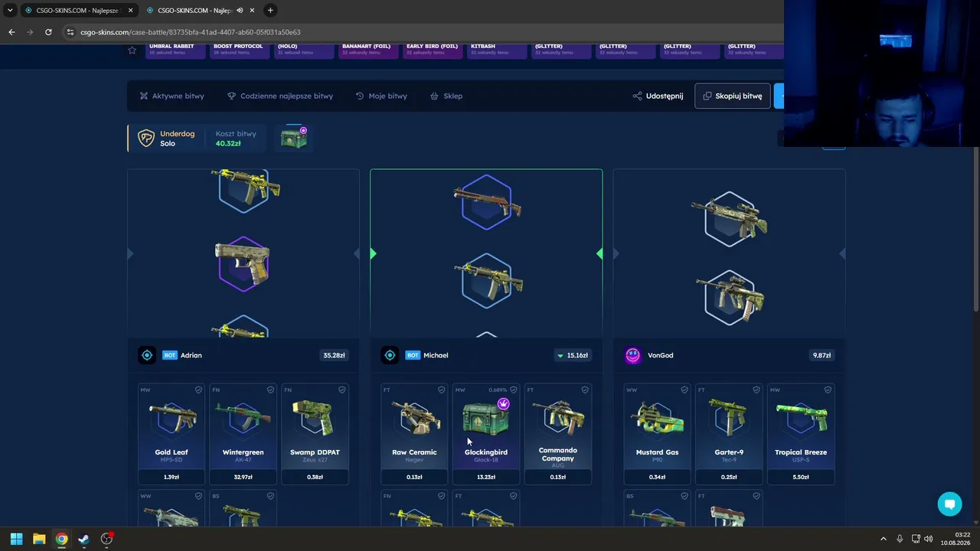The image size is (980, 551).
Task: Click shield verify icon on Garter-9 card
Action: coord(756,390)
